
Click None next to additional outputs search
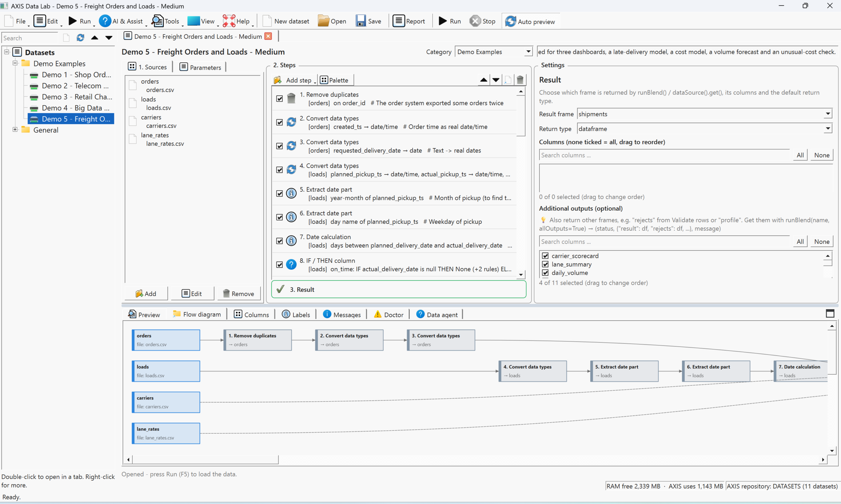tap(821, 241)
